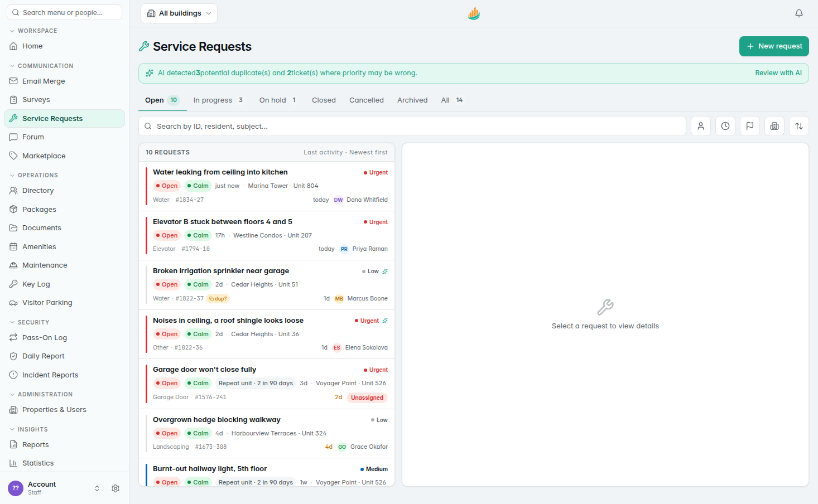Click AI sparkle icon on roof shingle request
The width and height of the screenshot is (818, 504).
coord(385,321)
